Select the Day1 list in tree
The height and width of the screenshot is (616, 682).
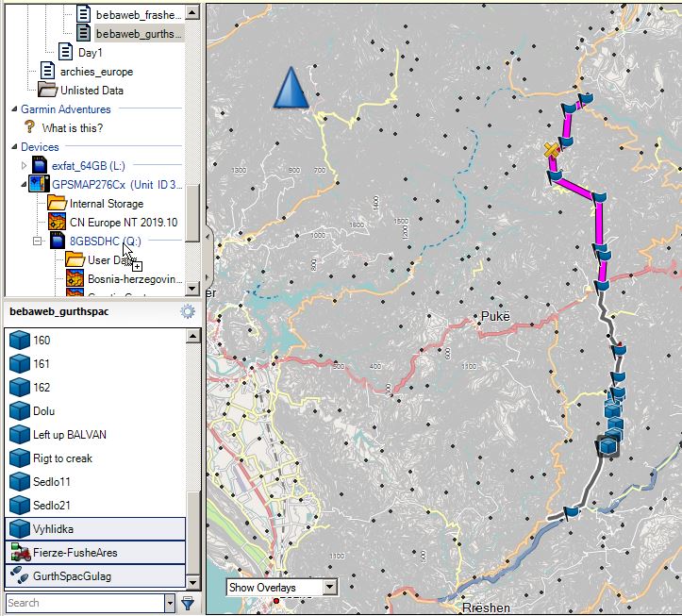[x=90, y=53]
